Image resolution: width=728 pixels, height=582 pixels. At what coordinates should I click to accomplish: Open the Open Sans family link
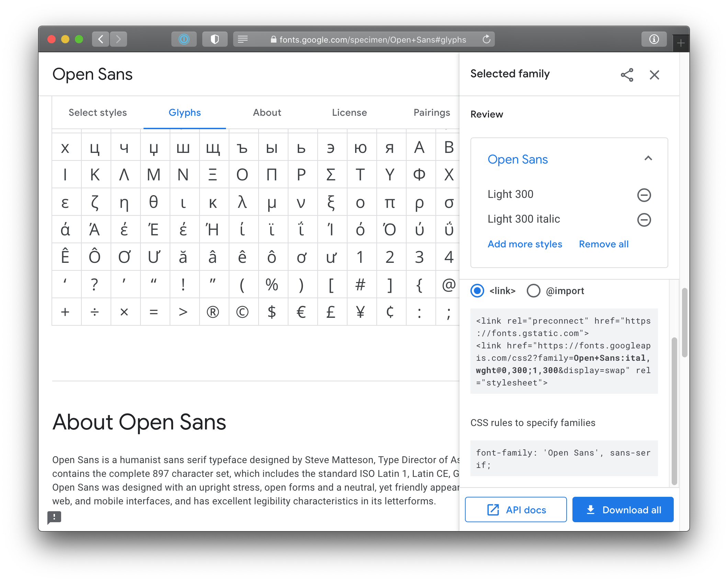tap(517, 159)
